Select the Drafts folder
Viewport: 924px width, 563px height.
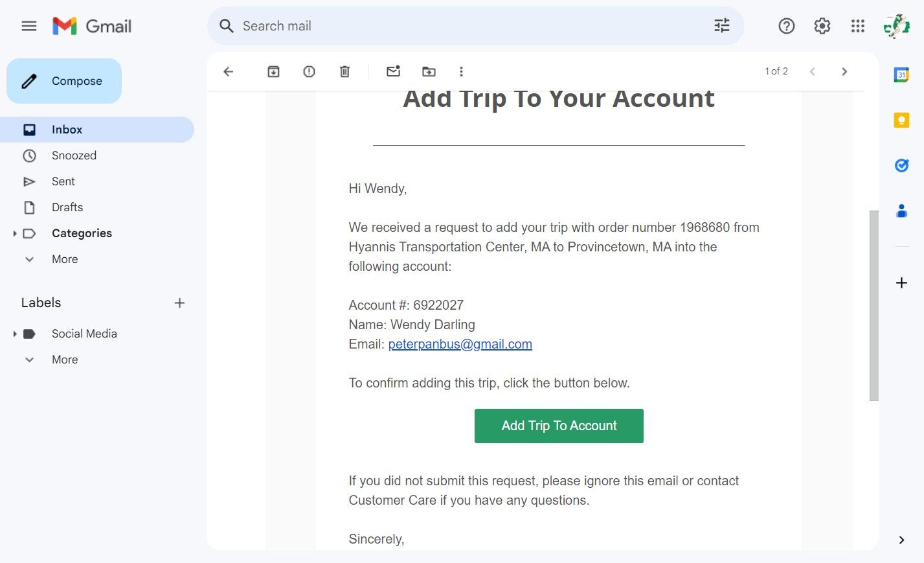click(x=67, y=207)
